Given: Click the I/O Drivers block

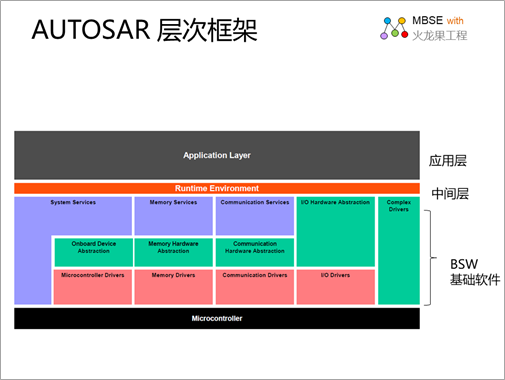Looking at the screenshot, I should (335, 287).
